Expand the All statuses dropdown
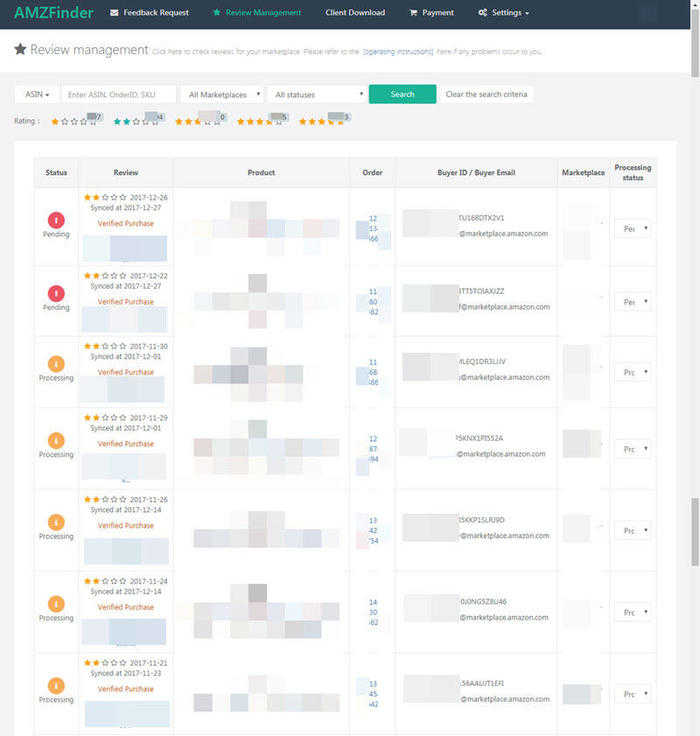The width and height of the screenshot is (700, 736). point(317,94)
